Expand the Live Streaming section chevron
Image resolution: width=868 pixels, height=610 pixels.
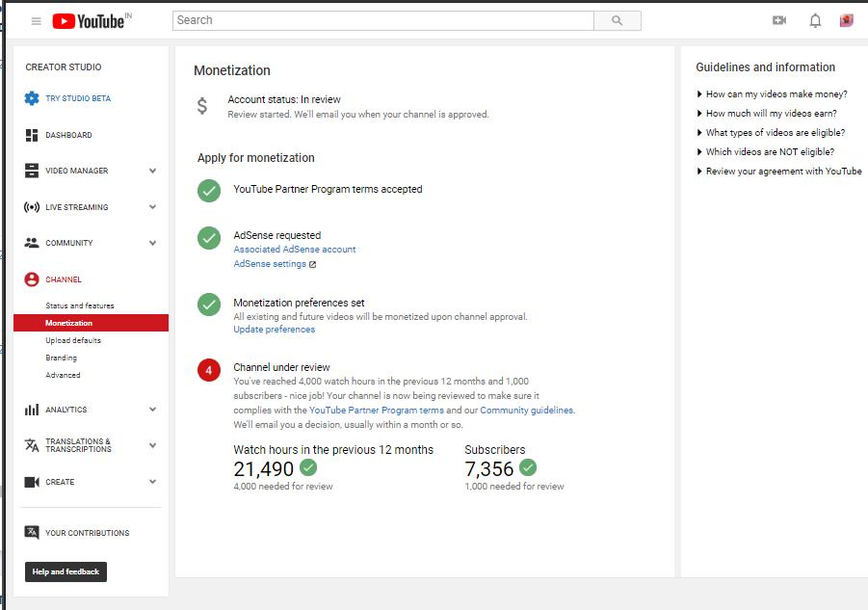(x=153, y=207)
